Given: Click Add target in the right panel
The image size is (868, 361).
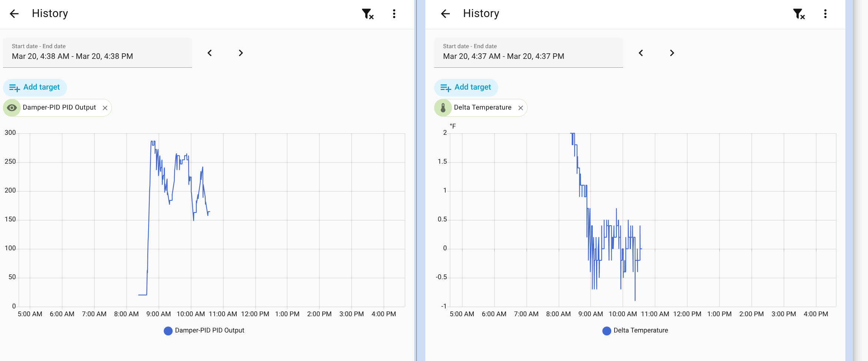Looking at the screenshot, I should coord(466,87).
